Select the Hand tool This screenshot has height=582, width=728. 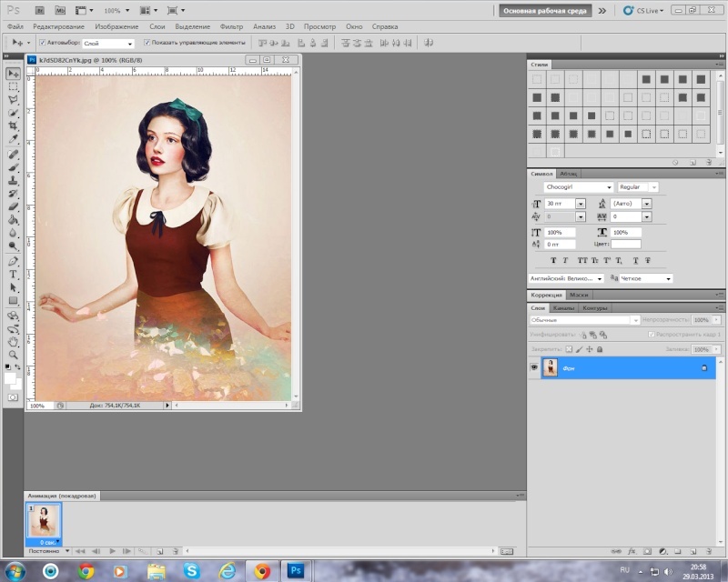click(13, 342)
